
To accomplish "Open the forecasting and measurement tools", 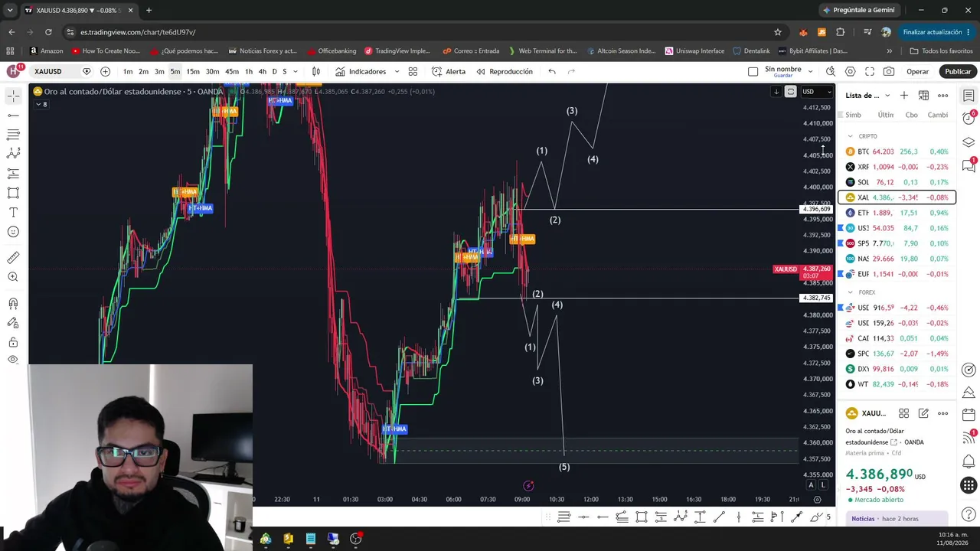I will pyautogui.click(x=13, y=174).
